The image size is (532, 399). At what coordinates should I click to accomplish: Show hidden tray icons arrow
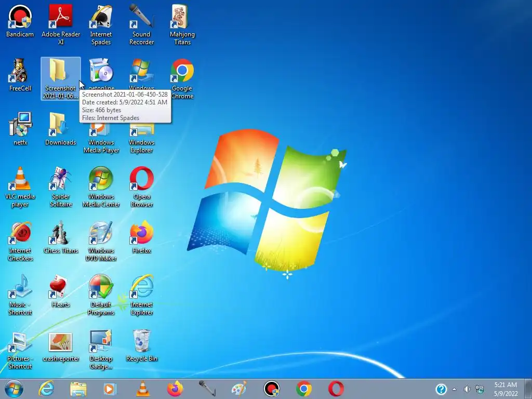tap(454, 389)
